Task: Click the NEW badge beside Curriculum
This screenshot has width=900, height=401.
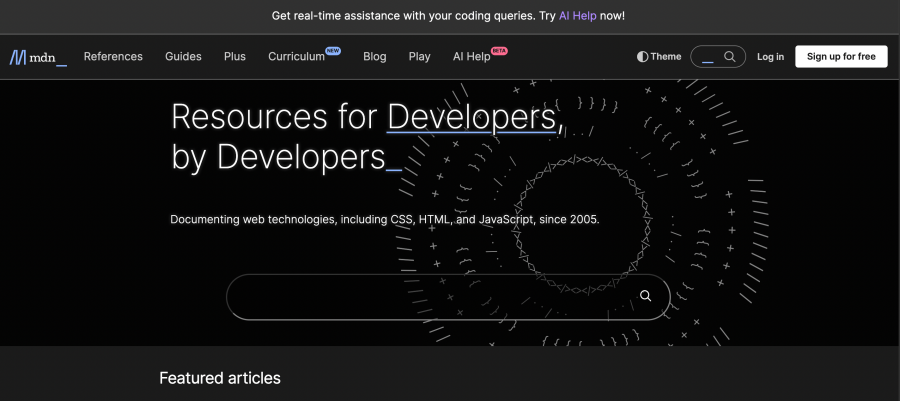Action: 333,50
